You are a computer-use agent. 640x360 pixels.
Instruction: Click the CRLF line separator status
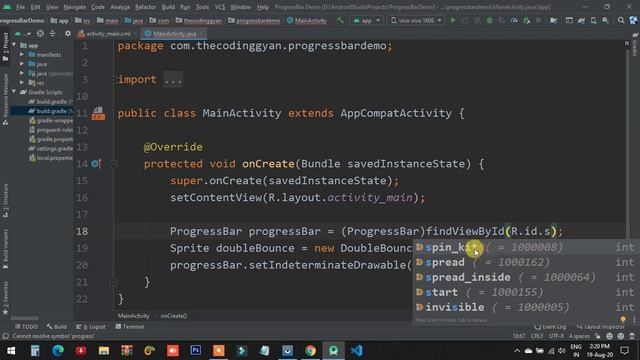tap(537, 336)
